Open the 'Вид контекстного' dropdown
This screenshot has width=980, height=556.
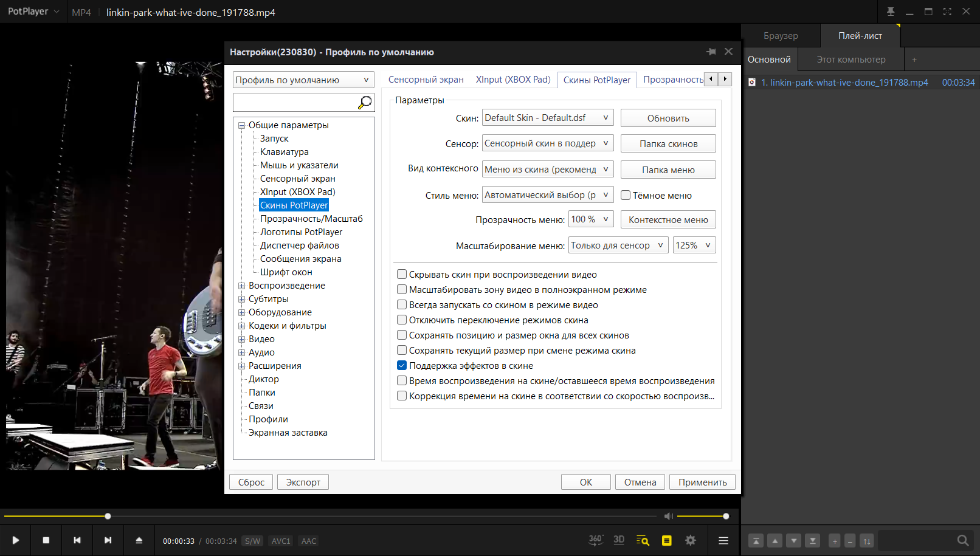tap(548, 170)
